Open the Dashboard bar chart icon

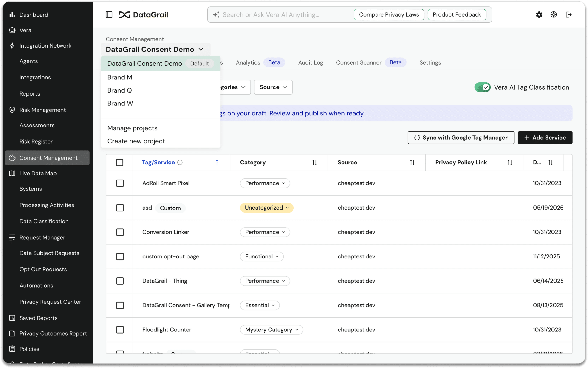tap(12, 15)
